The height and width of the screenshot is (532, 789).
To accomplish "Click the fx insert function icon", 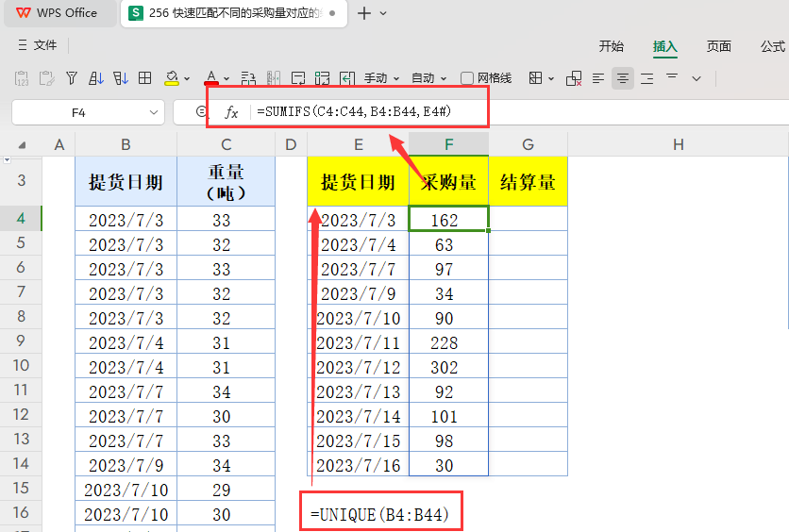I will (231, 112).
